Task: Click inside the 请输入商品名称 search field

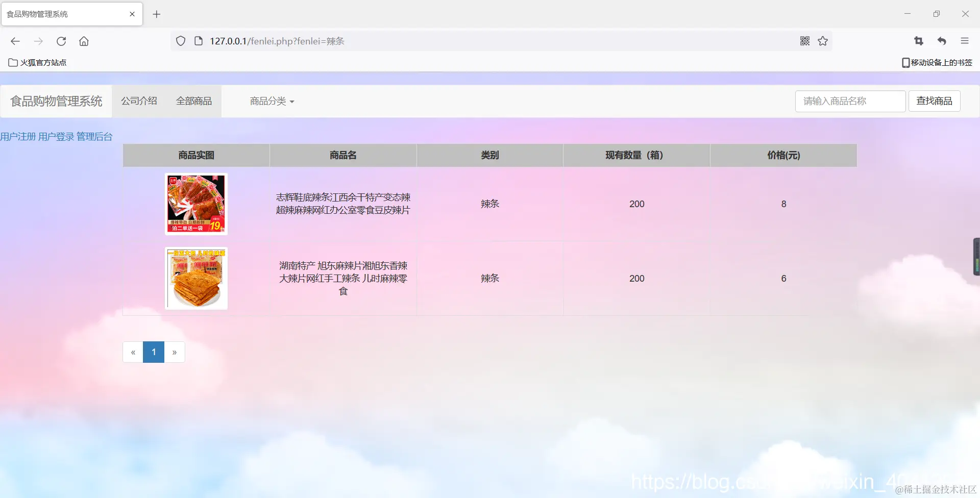Action: coord(850,101)
